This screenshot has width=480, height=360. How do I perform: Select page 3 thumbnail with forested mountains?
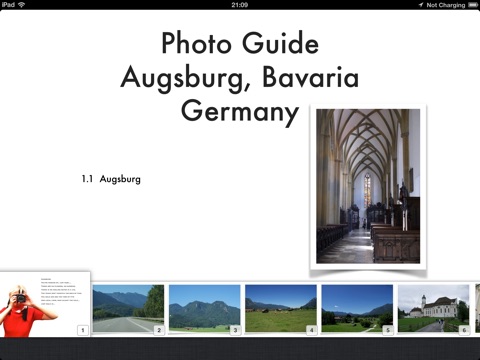click(204, 308)
